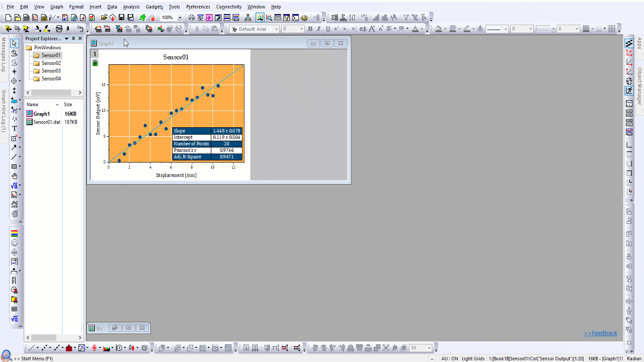Open the Default: Arial font dropdown
644x362 pixels.
(x=276, y=29)
